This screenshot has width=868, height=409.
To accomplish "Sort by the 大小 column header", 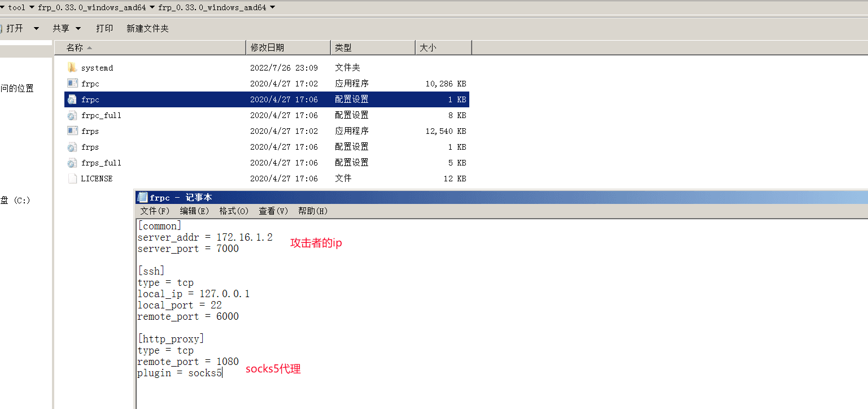I will (x=443, y=48).
